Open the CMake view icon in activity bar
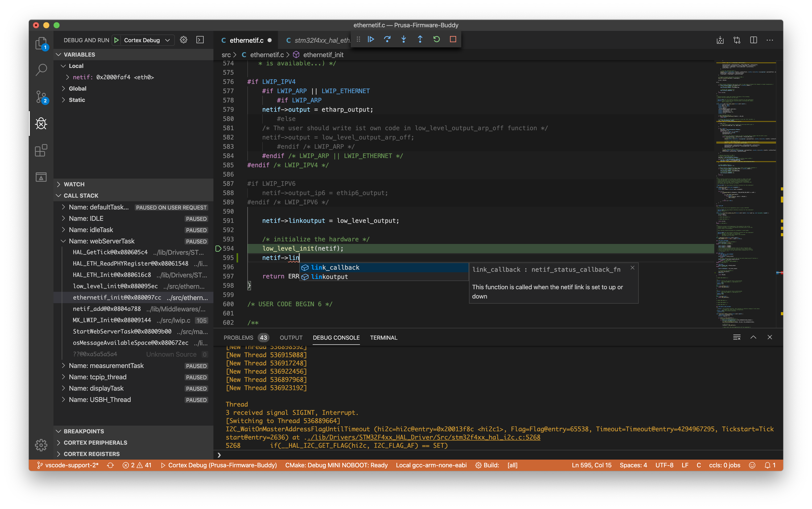The image size is (812, 509). pos(41,177)
